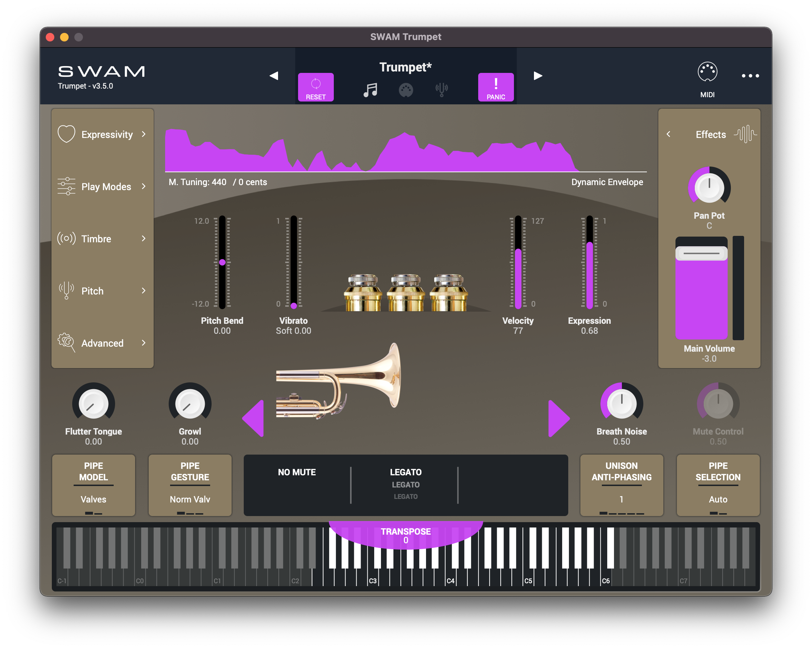The width and height of the screenshot is (812, 649).
Task: Click the Pitch tuning fork sidebar icon
Action: (x=66, y=291)
